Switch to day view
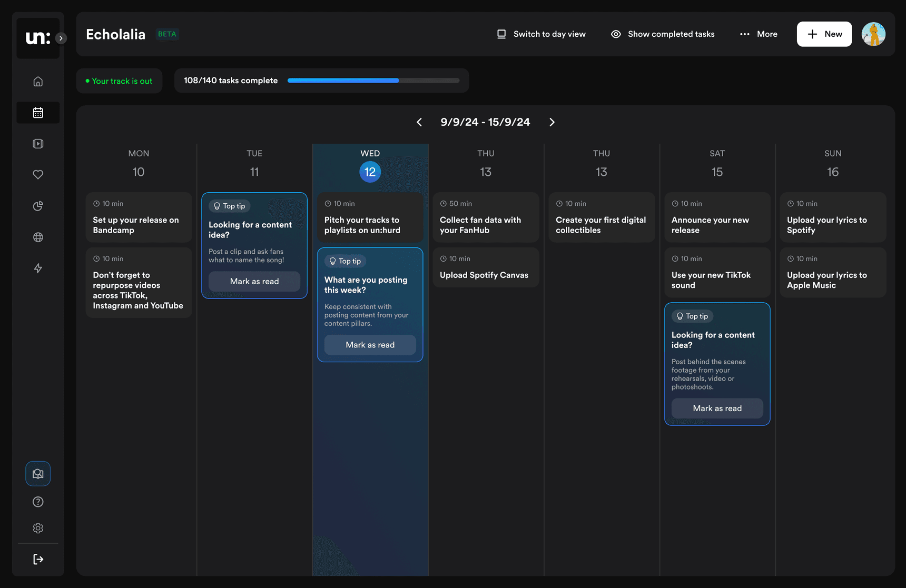Viewport: 906px width, 588px height. point(541,34)
